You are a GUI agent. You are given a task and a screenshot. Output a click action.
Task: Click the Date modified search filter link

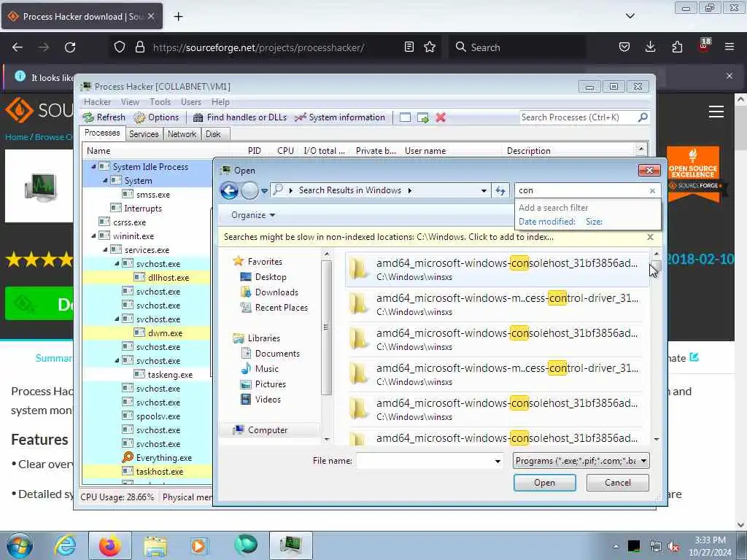547,222
